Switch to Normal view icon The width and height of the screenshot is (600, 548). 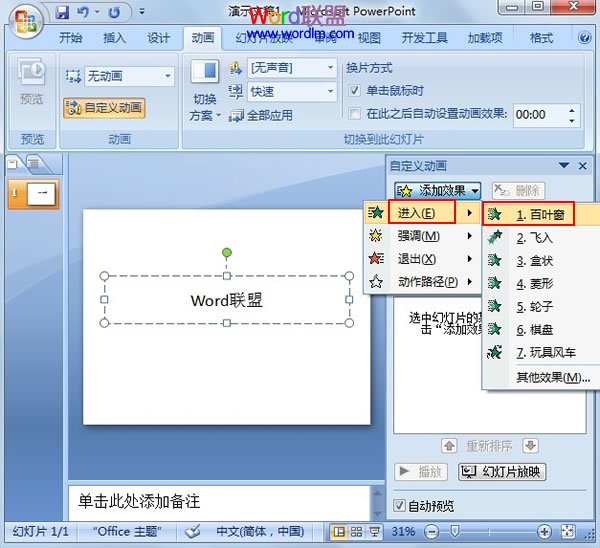click(339, 532)
